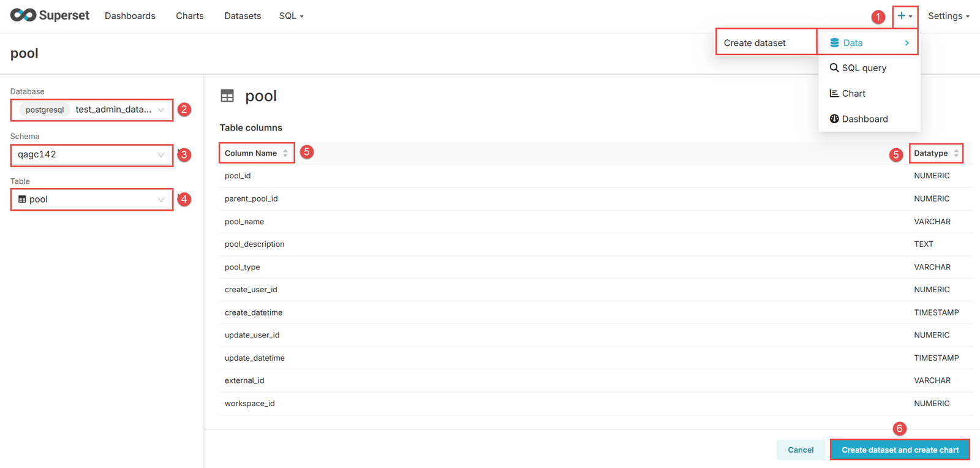Click the table grid icon beside pool heading

(227, 96)
